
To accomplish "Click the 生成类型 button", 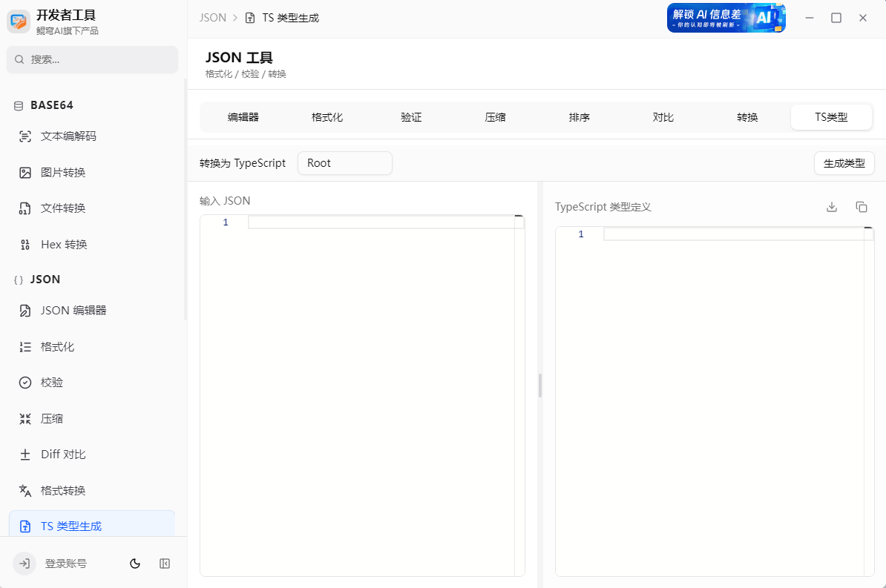I will [x=844, y=163].
